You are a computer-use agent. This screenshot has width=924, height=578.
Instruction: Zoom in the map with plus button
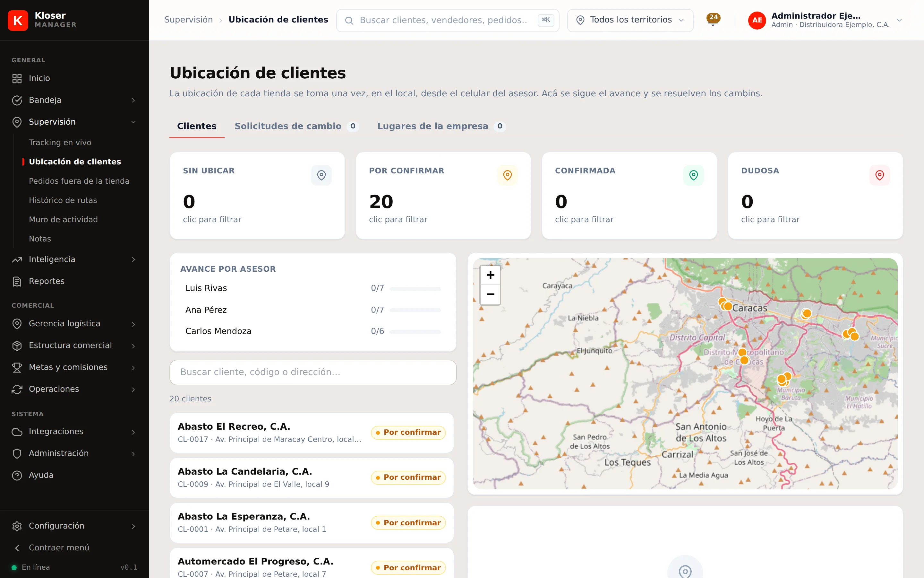490,275
